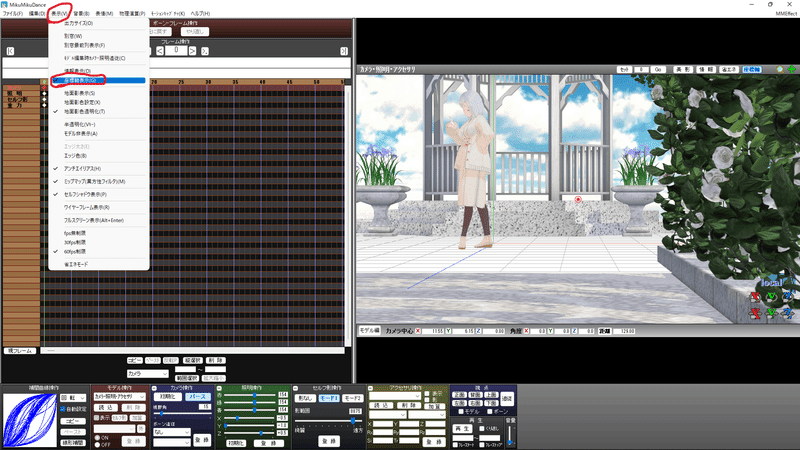Collapse the camera operation panel
800x450 pixels.
(154, 388)
